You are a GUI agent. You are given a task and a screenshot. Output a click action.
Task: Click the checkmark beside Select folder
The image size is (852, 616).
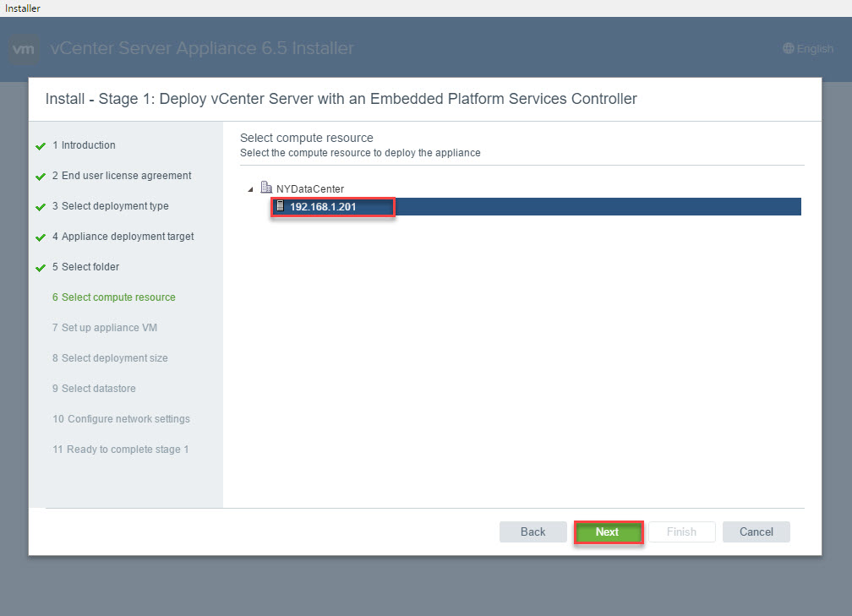pos(41,268)
